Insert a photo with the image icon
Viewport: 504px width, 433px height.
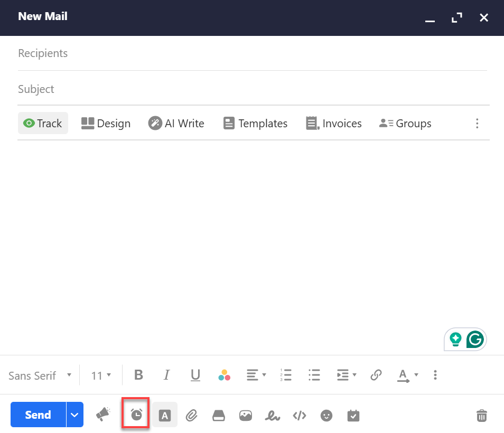pyautogui.click(x=246, y=416)
